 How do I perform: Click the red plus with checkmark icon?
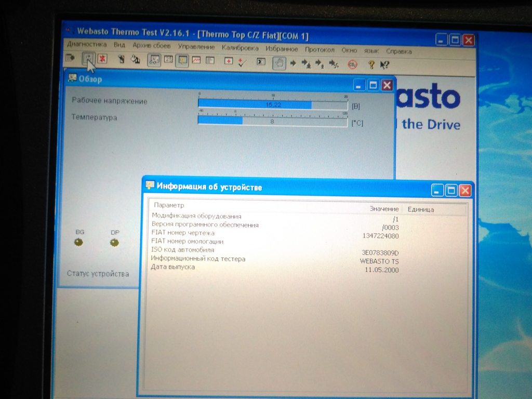(x=242, y=62)
